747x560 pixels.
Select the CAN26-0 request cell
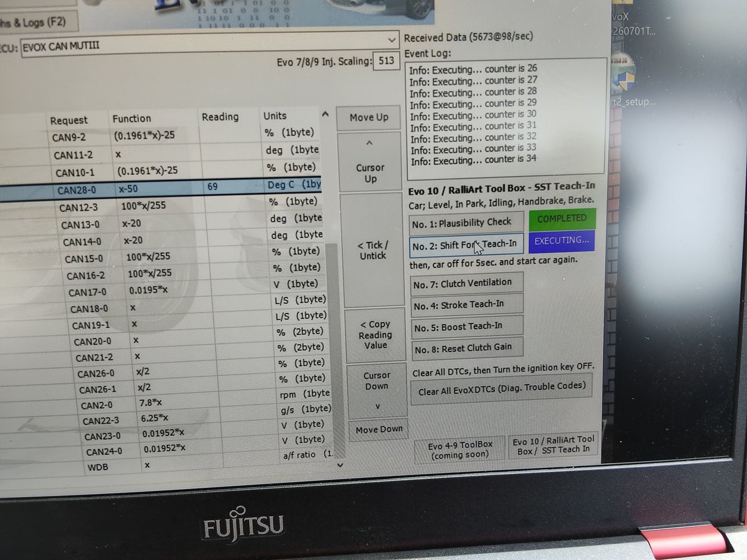tap(96, 374)
